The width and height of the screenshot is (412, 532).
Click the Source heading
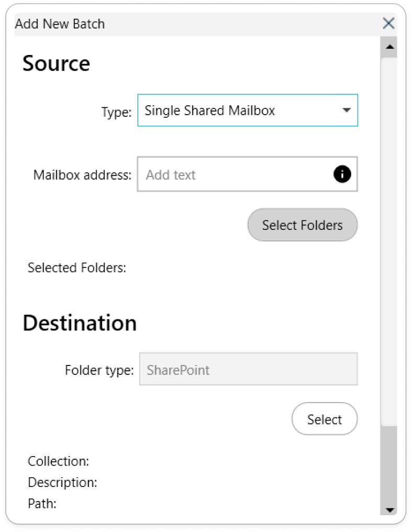[57, 64]
